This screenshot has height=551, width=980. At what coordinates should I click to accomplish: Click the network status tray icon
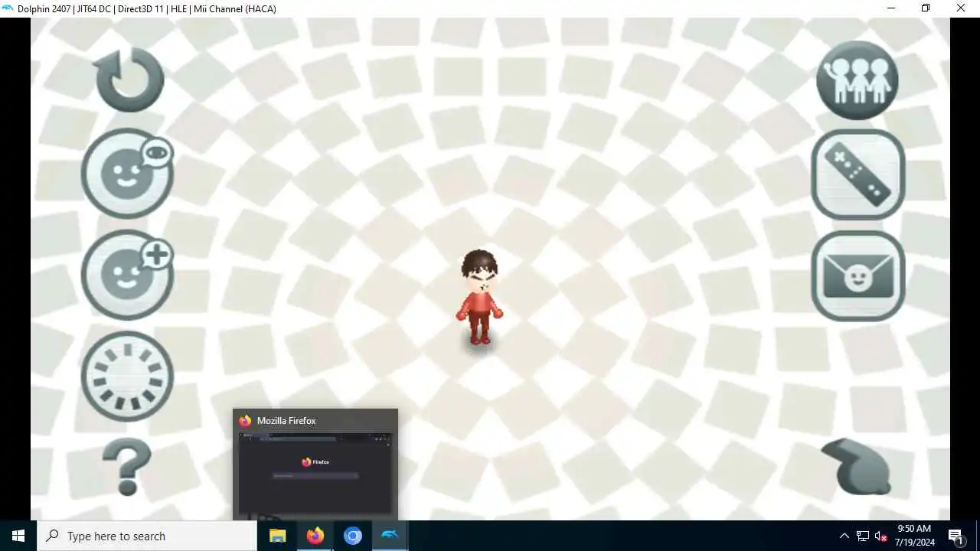[863, 536]
